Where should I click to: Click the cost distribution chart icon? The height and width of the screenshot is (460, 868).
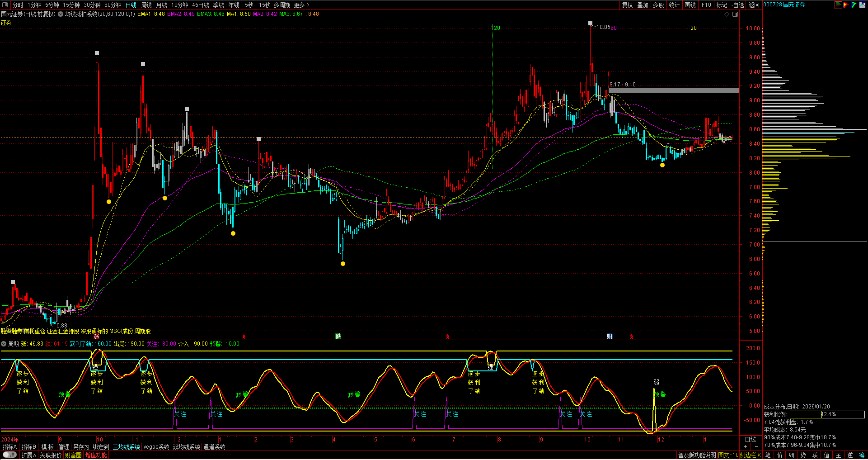pyautogui.click(x=838, y=5)
